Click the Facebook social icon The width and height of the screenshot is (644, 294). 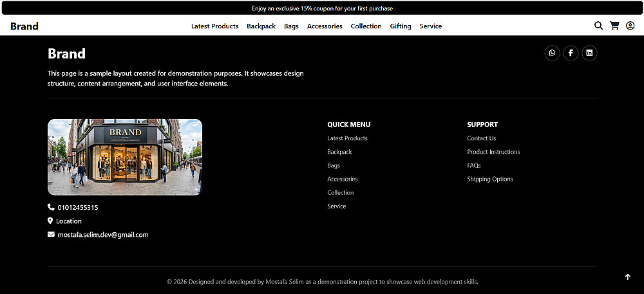571,53
